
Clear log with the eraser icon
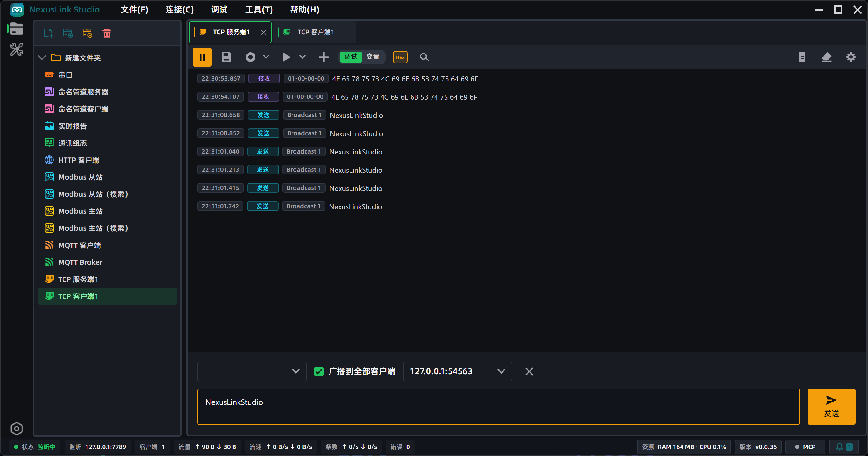click(x=827, y=57)
